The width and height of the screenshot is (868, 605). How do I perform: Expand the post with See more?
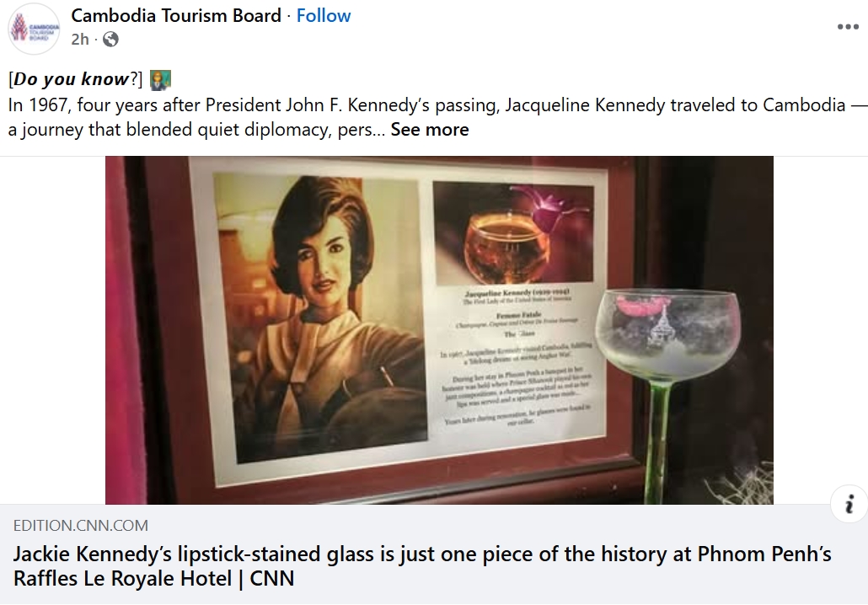point(429,130)
